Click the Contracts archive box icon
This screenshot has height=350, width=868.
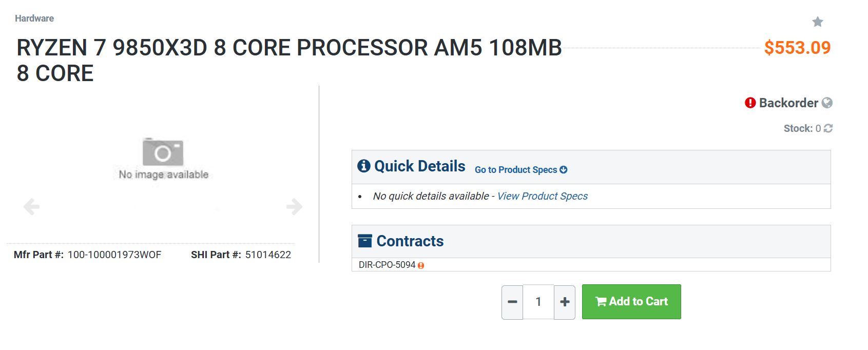click(364, 241)
